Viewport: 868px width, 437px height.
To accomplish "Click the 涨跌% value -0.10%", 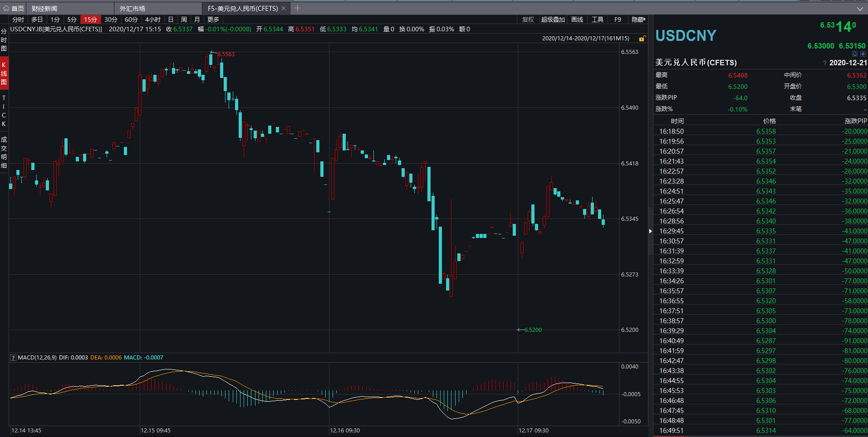I will point(737,109).
